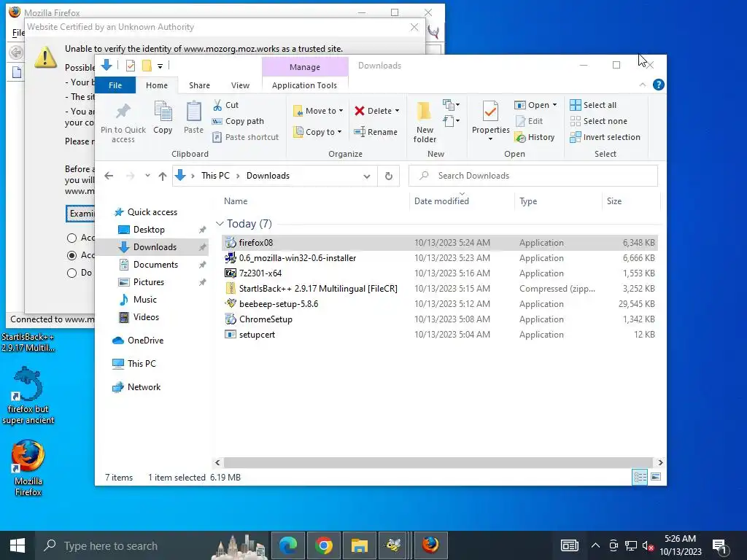Open Microsoft Edge from taskbar
The image size is (747, 560).
pos(288,545)
